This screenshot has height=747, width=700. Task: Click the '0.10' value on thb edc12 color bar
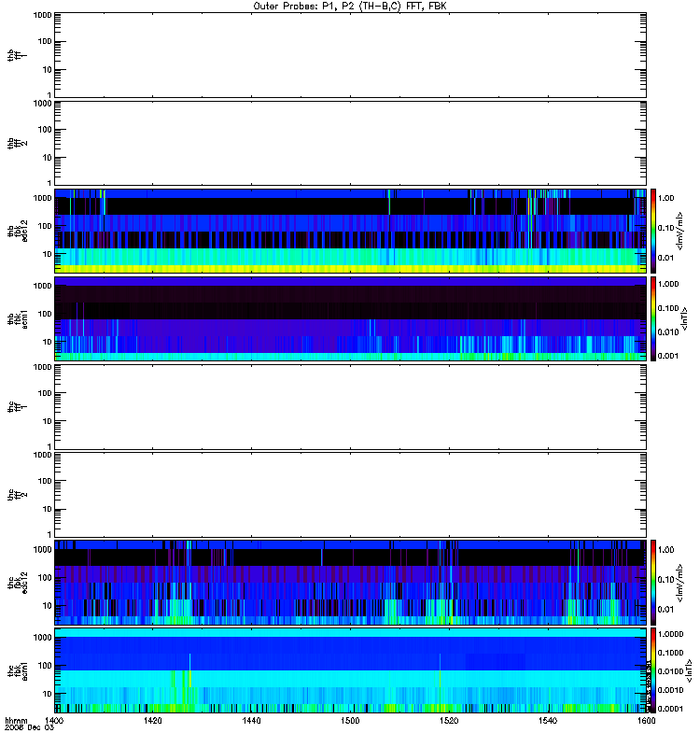pos(665,228)
